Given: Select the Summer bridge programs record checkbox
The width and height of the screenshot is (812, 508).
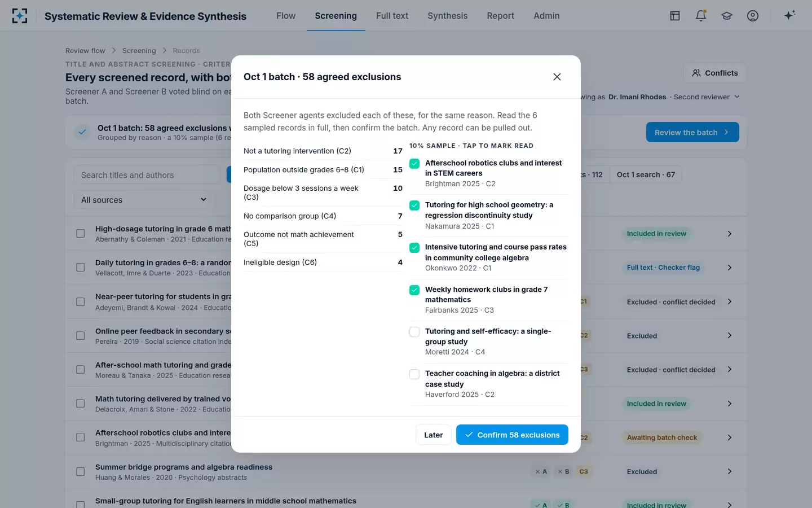Looking at the screenshot, I should click(81, 471).
